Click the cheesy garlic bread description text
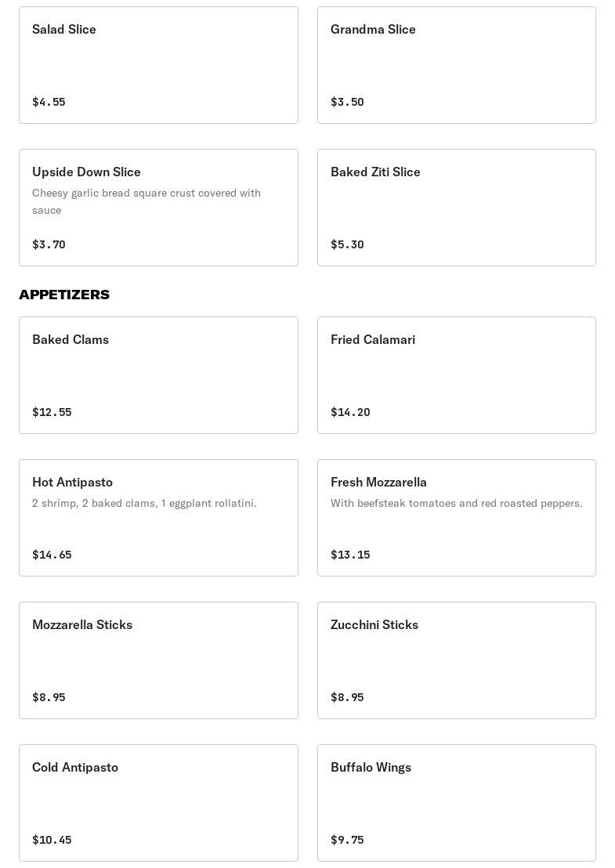This screenshot has width=615, height=868. pyautogui.click(x=147, y=201)
